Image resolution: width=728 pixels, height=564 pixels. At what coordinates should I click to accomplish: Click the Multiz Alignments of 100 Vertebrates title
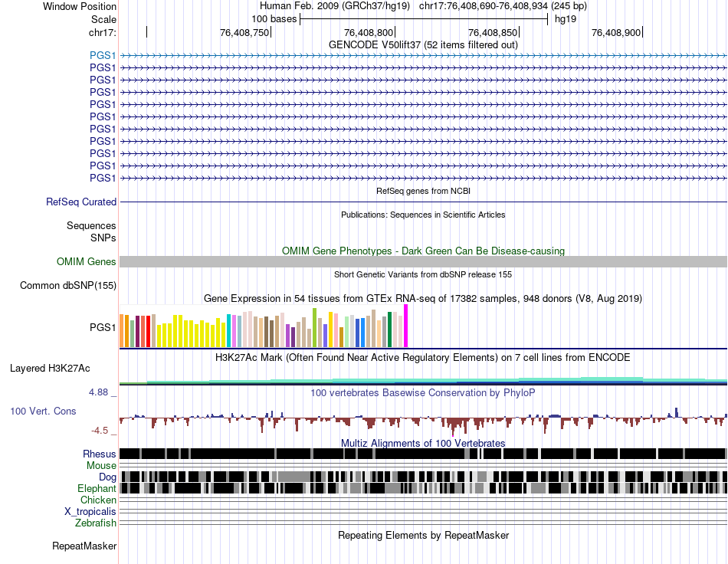pos(423,444)
